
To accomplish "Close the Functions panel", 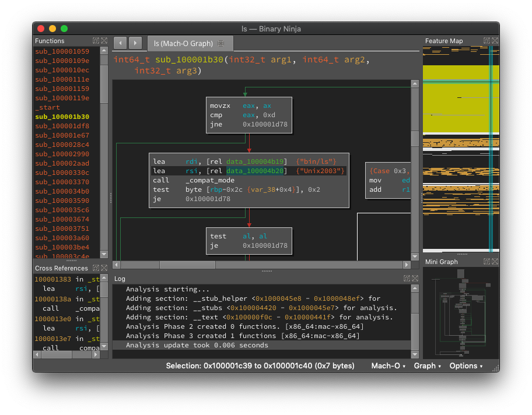I will (104, 41).
